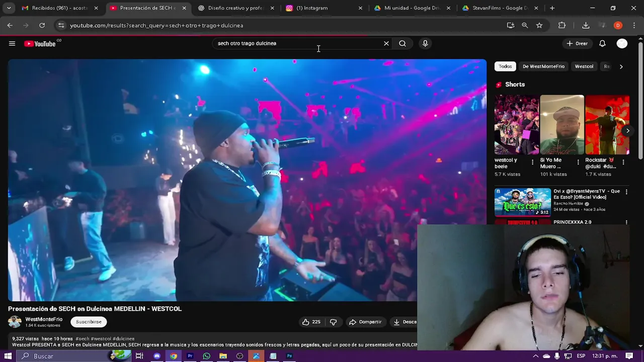Open the 'Que Es Esto?' video thumbnail
The height and width of the screenshot is (362, 644).
(523, 202)
